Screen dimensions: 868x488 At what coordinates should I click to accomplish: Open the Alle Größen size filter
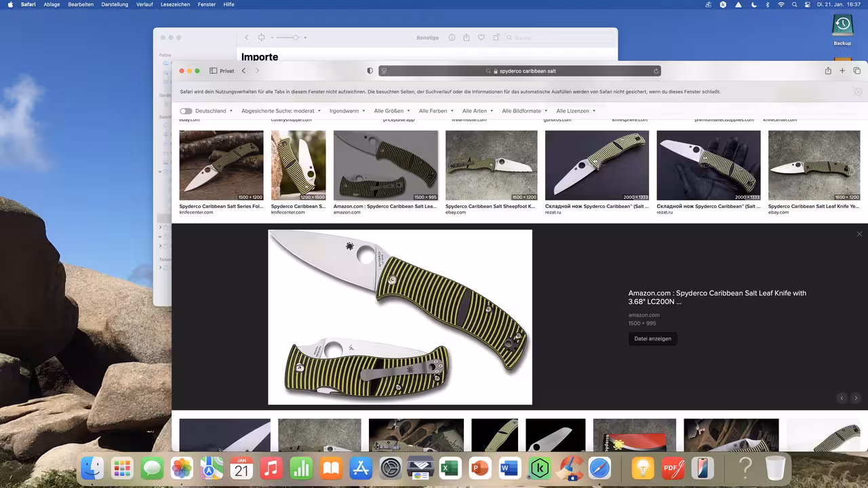click(x=392, y=110)
